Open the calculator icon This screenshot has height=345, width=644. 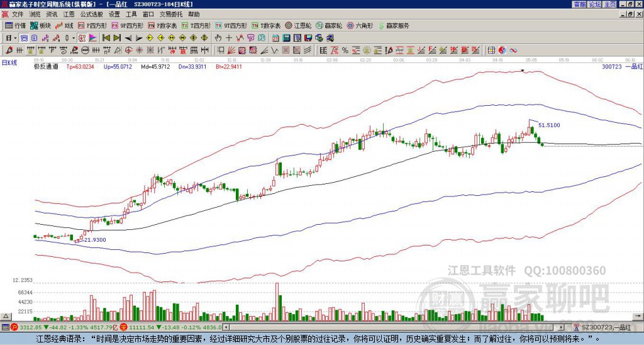(286, 38)
